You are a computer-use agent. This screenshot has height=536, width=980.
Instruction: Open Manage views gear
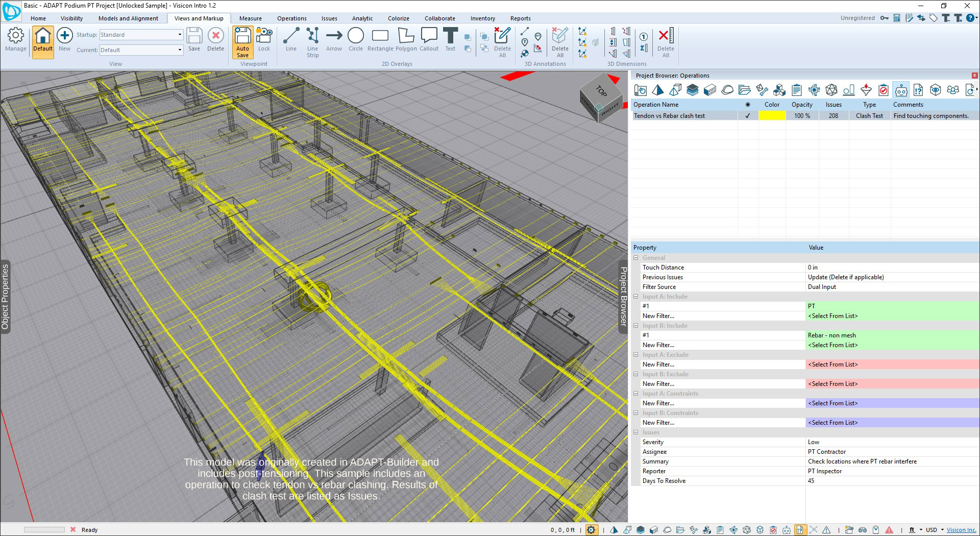(16, 40)
